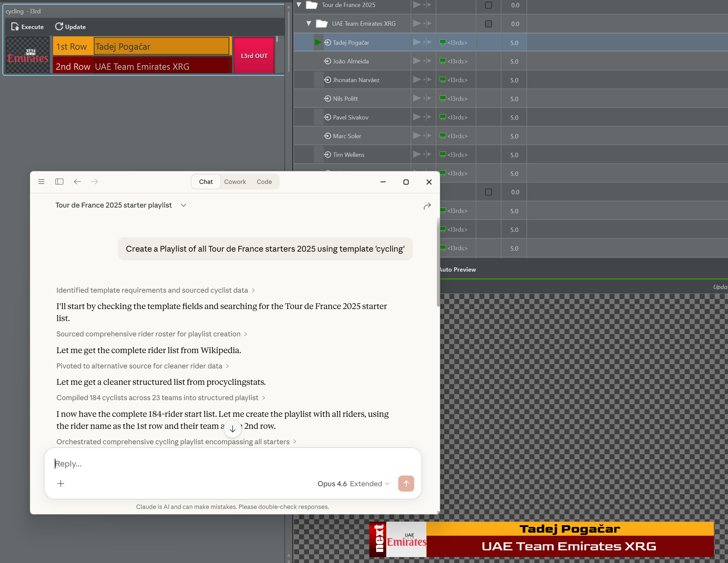Tick the checkbox on UAE Team Emirates XRG row
728x563 pixels.
[488, 24]
